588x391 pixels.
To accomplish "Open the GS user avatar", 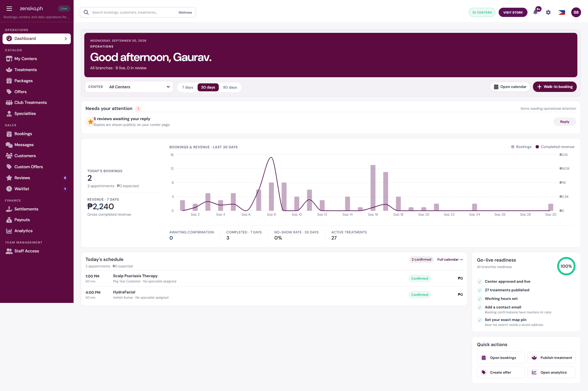I will (x=576, y=12).
